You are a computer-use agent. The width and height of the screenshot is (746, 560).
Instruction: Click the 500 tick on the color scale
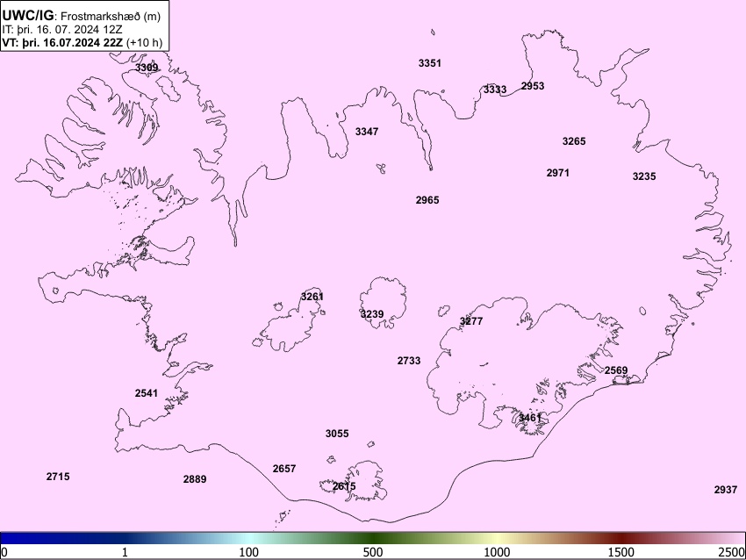coord(373,552)
